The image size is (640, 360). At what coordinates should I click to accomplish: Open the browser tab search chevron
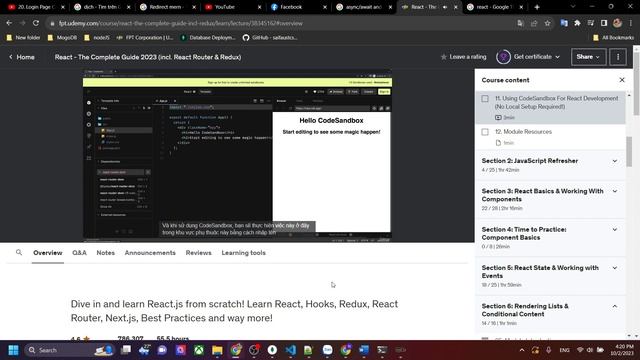tap(573, 7)
